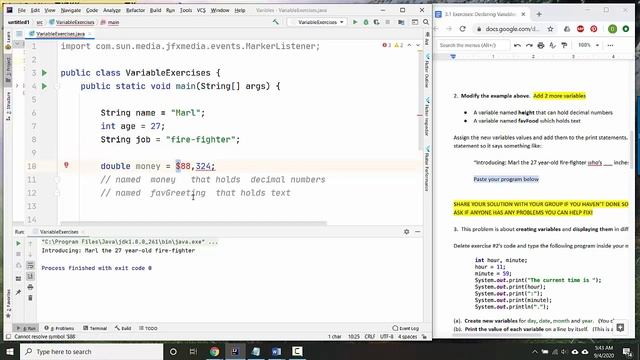Viewport: 640px width, 360px height.
Task: Bookmark the page with the star icon
Action: point(550,29)
